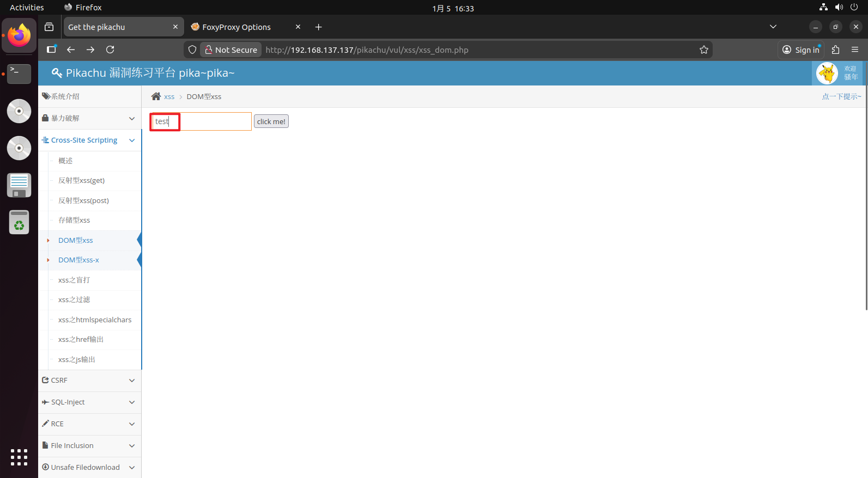Open a new tab with plus
Screen dimensions: 868x478
click(319, 27)
